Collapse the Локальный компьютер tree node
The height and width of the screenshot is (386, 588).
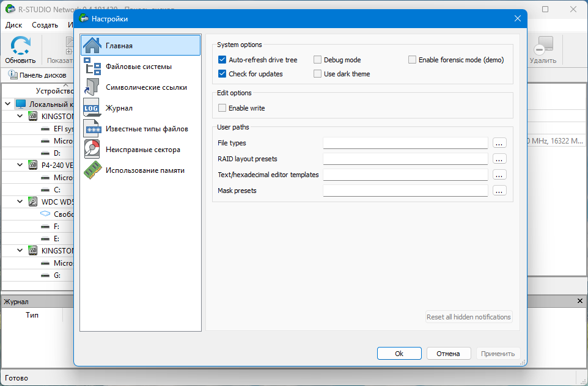[x=7, y=104]
